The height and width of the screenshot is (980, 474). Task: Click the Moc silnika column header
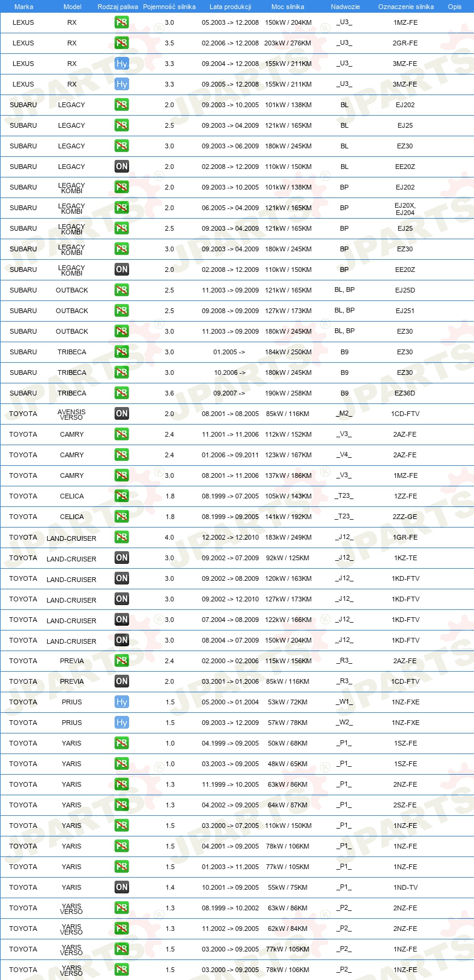pos(288,7)
